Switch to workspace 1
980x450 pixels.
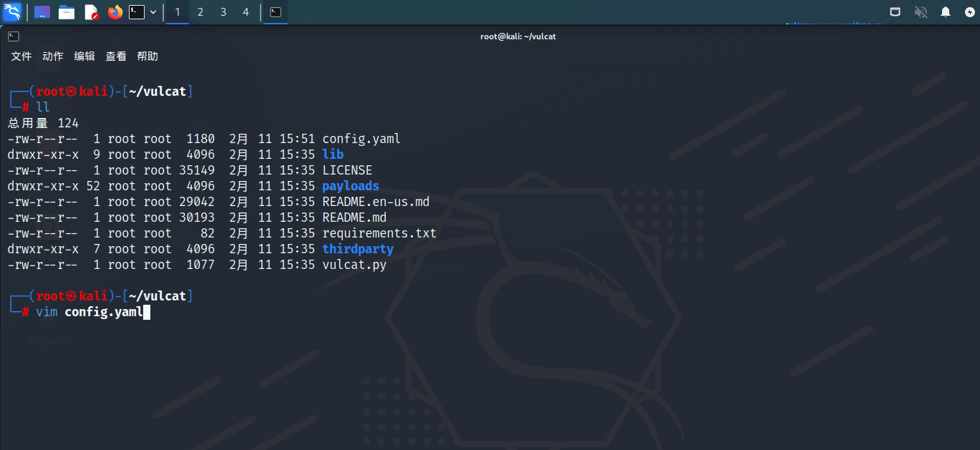[178, 12]
